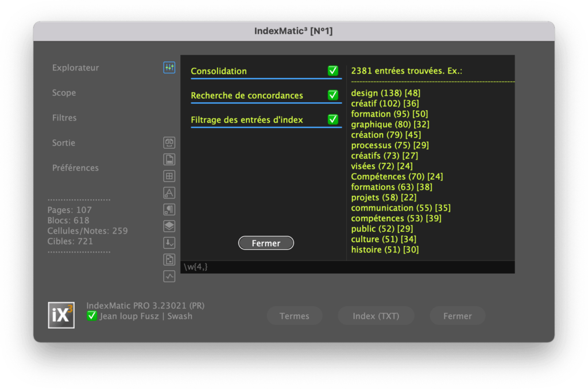Open the Préférences section
The image size is (588, 389).
click(x=75, y=168)
